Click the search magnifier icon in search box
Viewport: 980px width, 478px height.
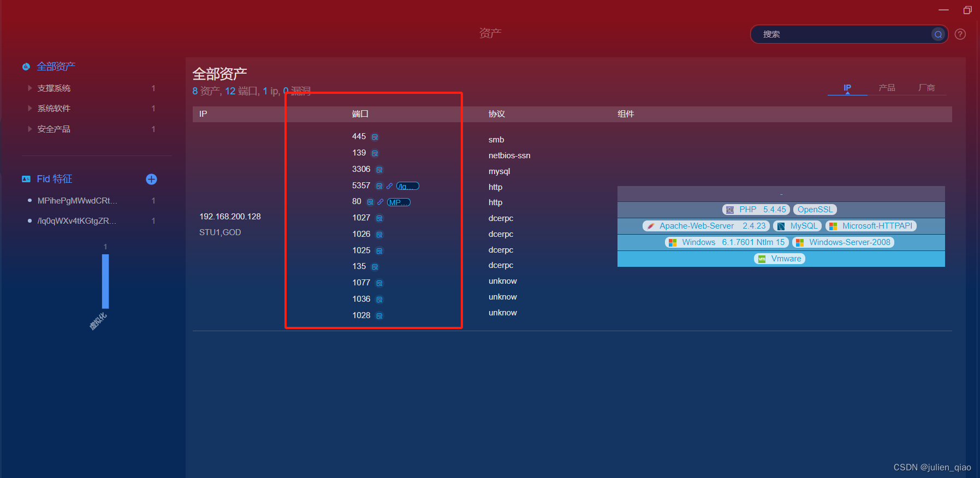point(938,34)
